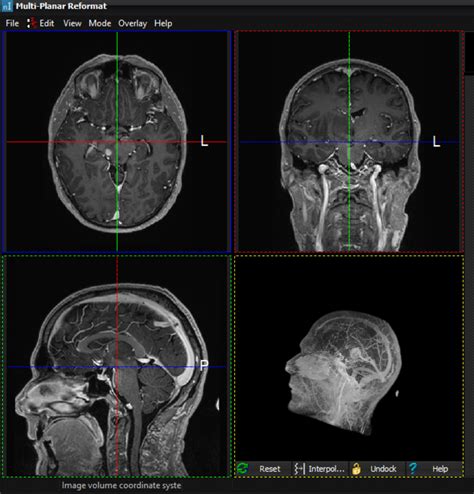
Task: Click the Interpol... button
Action: pyautogui.click(x=320, y=469)
